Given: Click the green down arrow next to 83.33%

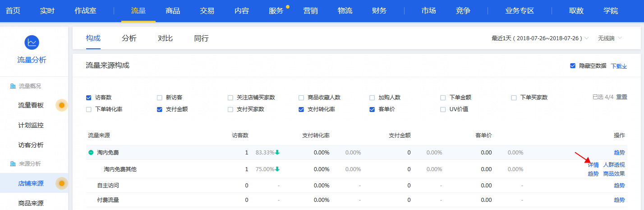Looking at the screenshot, I should tap(277, 153).
